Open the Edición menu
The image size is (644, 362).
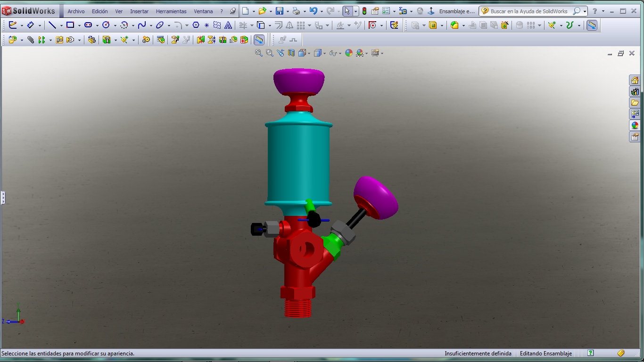[x=99, y=11]
